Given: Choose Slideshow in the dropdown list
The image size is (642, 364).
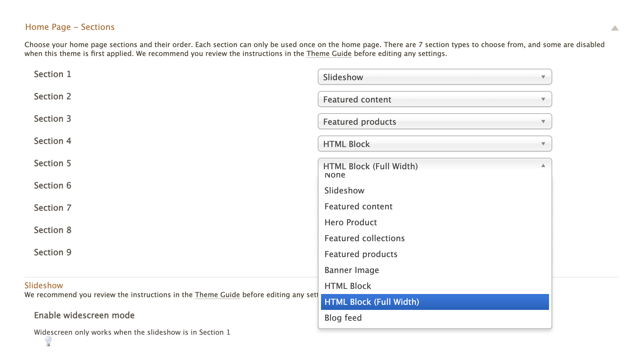Looking at the screenshot, I should tap(344, 191).
